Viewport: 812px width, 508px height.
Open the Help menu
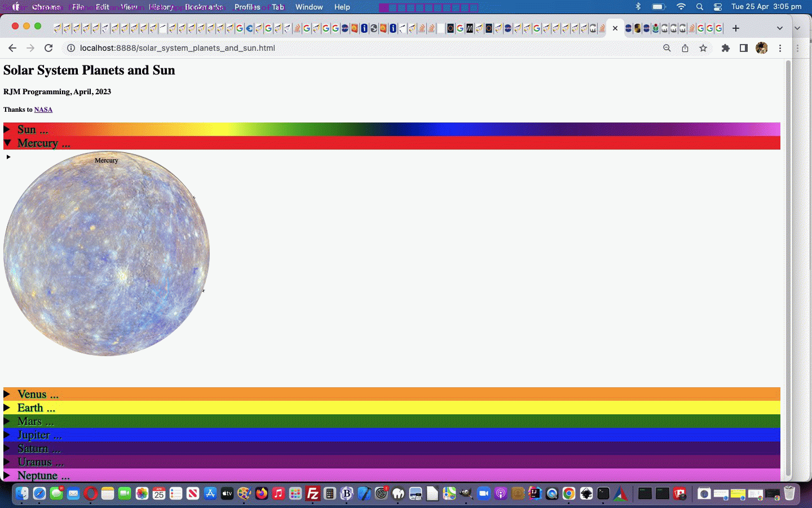[342, 7]
